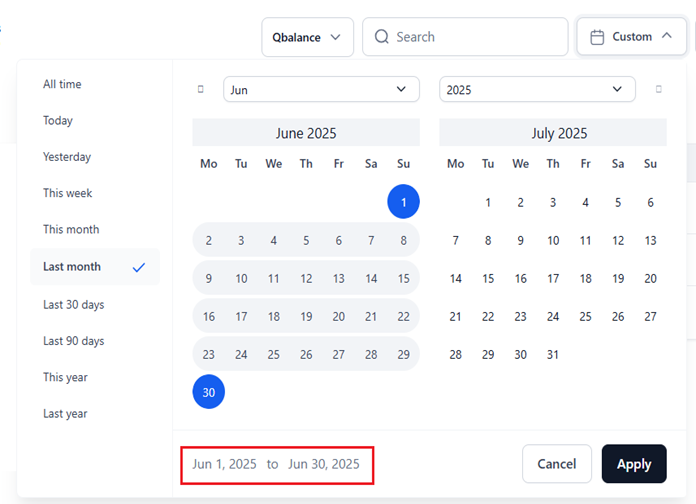Click the search magnifier icon
Viewport: 696px width, 504px height.
tap(382, 37)
